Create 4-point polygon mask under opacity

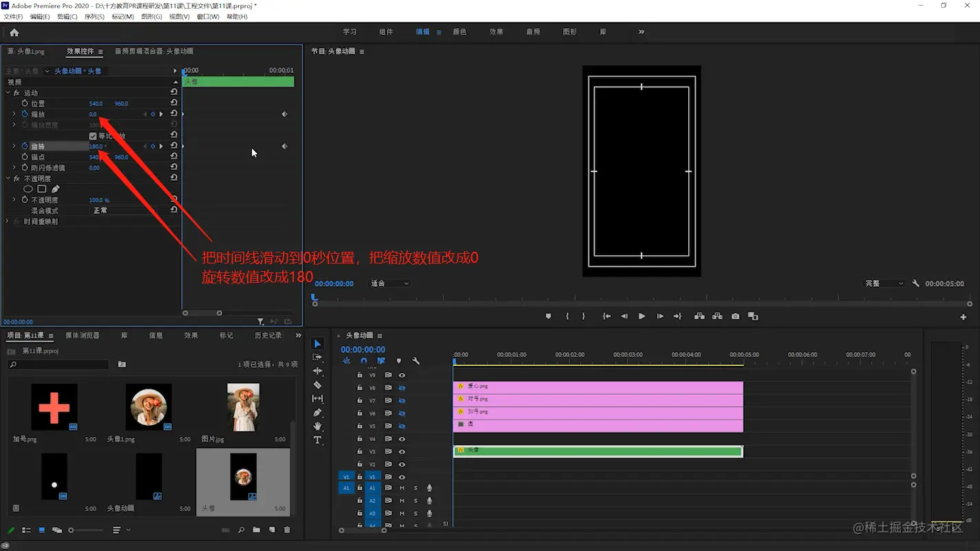(x=42, y=189)
